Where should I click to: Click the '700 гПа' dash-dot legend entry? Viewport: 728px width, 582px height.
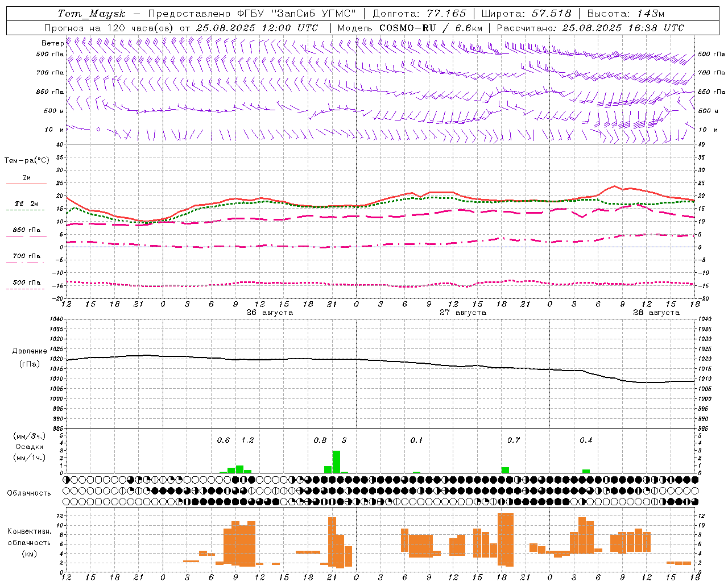pyautogui.click(x=26, y=259)
